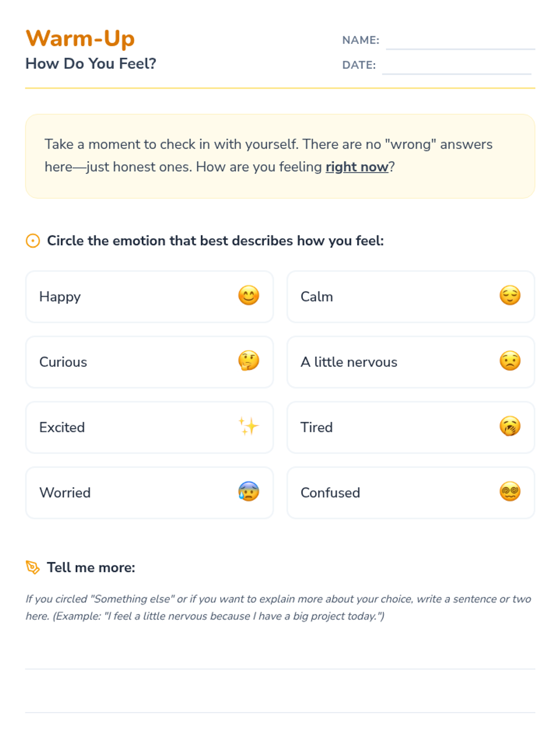Select the Calm emotion card
The image size is (560, 747).
[x=411, y=296]
